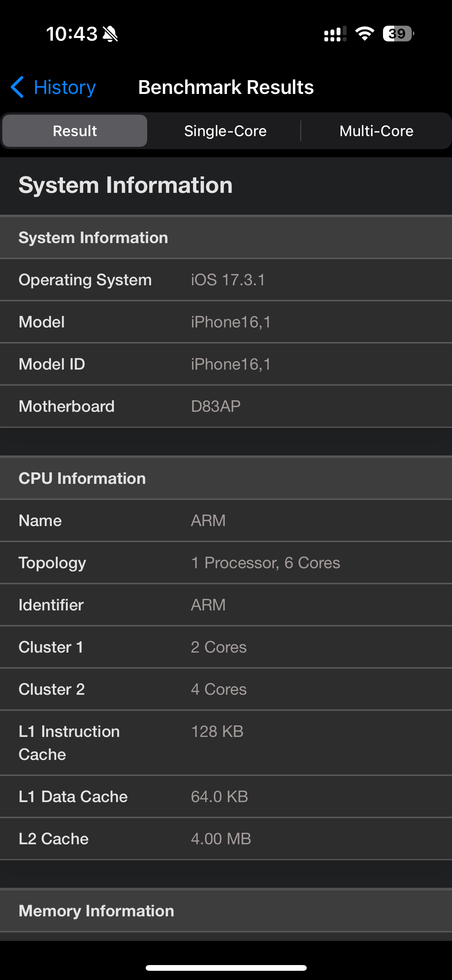This screenshot has height=980, width=452.
Task: Select the Result segment
Action: point(75,131)
